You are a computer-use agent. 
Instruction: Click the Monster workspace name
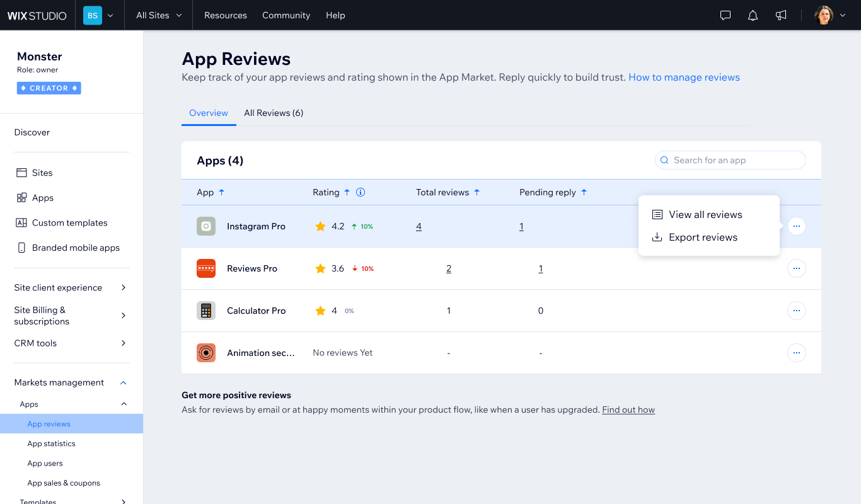pos(40,57)
